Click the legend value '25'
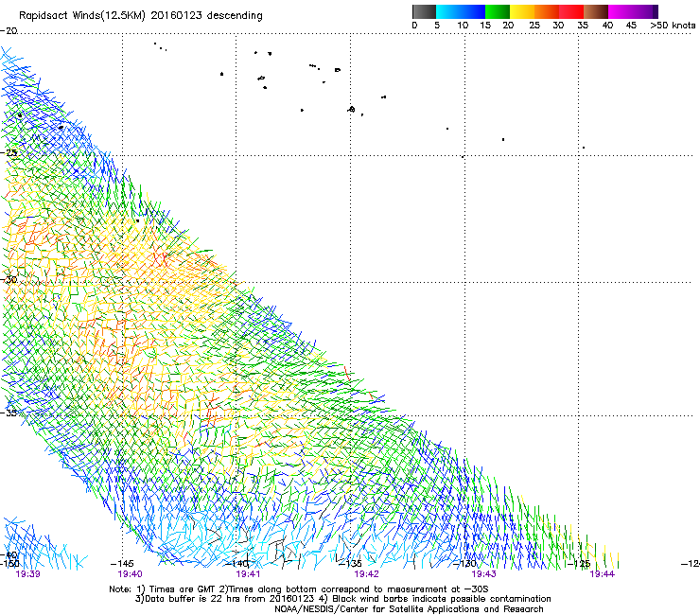The image size is (700, 615). tap(534, 26)
